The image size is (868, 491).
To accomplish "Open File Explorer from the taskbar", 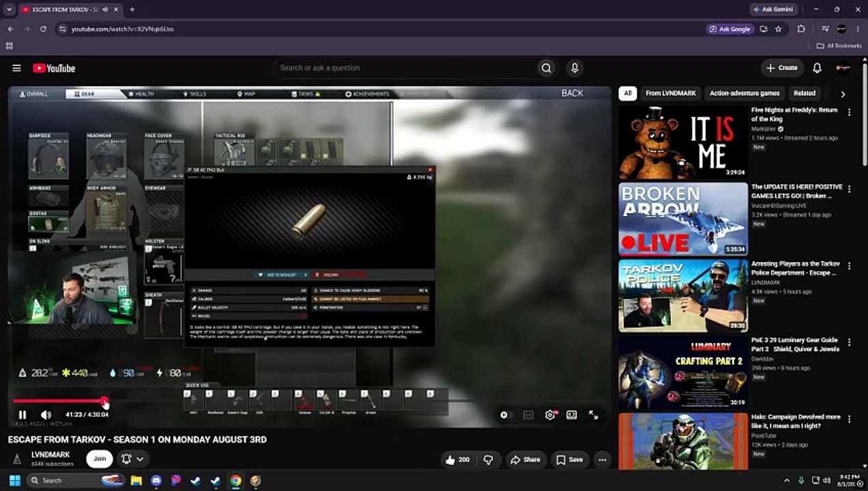I will 136,481.
